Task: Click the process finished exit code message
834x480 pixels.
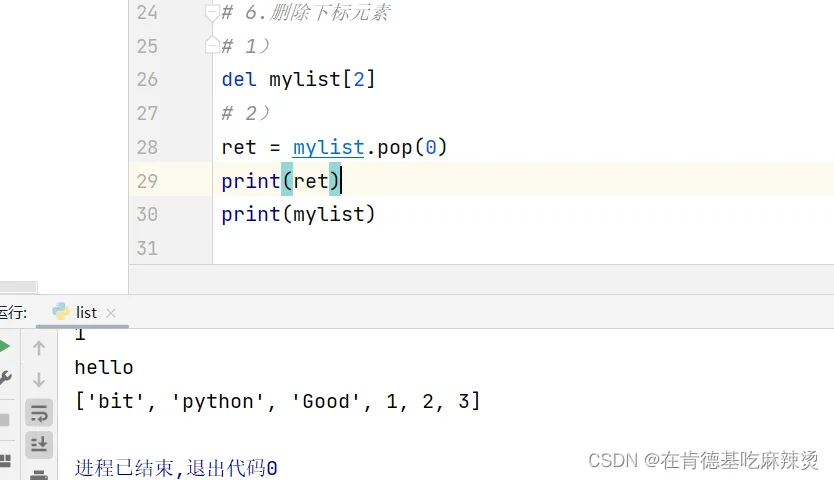Action: pos(176,468)
